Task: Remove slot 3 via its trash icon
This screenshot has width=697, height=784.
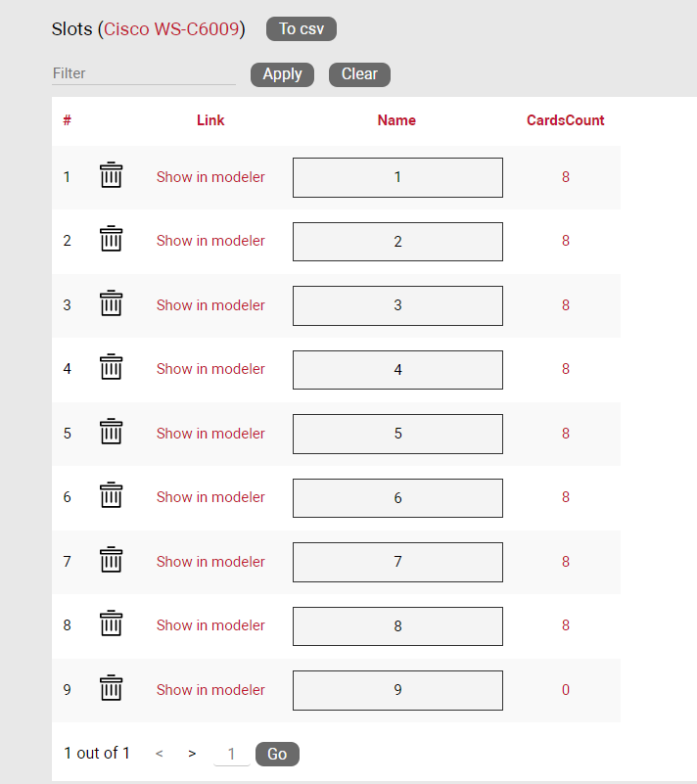Action: [x=112, y=304]
